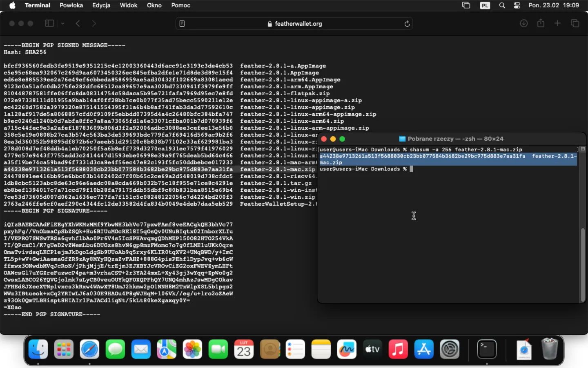The height and width of the screenshot is (368, 588).
Task: Minimize the Pobrane rzeczy Terminal window
Action: click(333, 139)
